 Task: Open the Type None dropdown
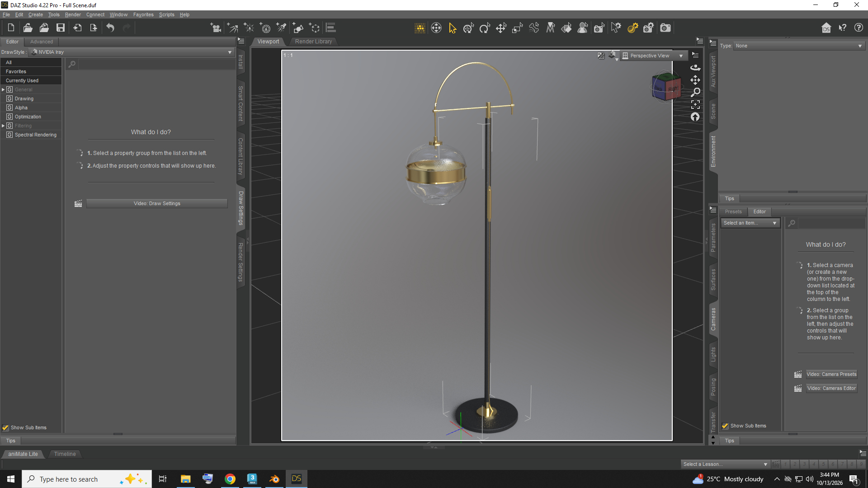point(799,46)
